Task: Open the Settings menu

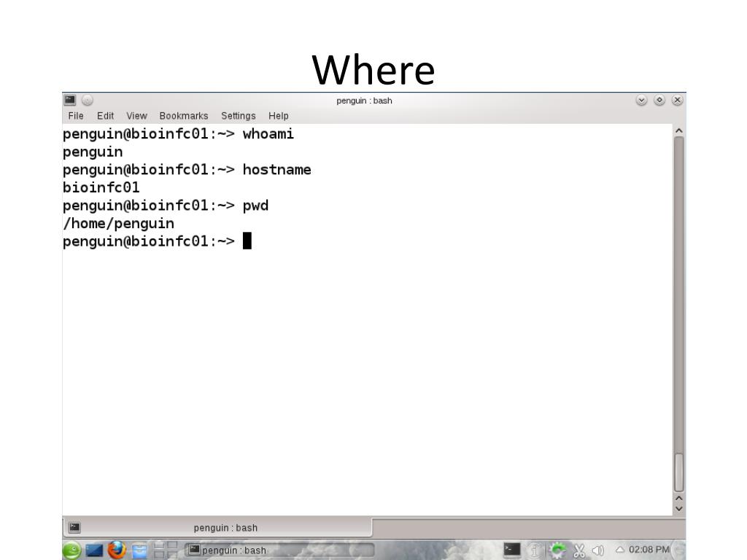Action: coord(239,116)
